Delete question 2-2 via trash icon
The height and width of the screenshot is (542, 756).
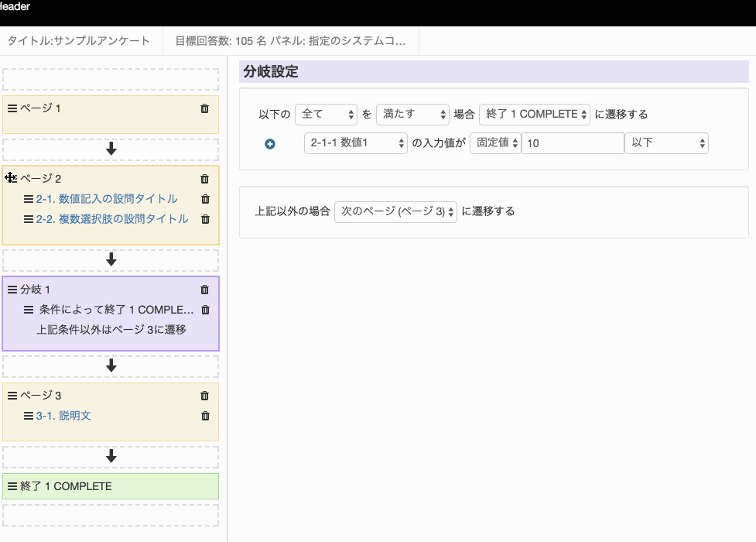[x=205, y=219]
